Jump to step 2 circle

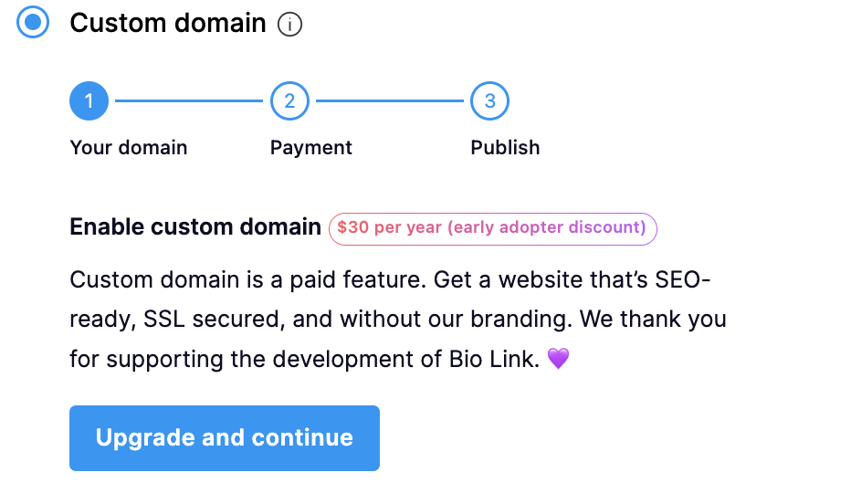tap(289, 101)
